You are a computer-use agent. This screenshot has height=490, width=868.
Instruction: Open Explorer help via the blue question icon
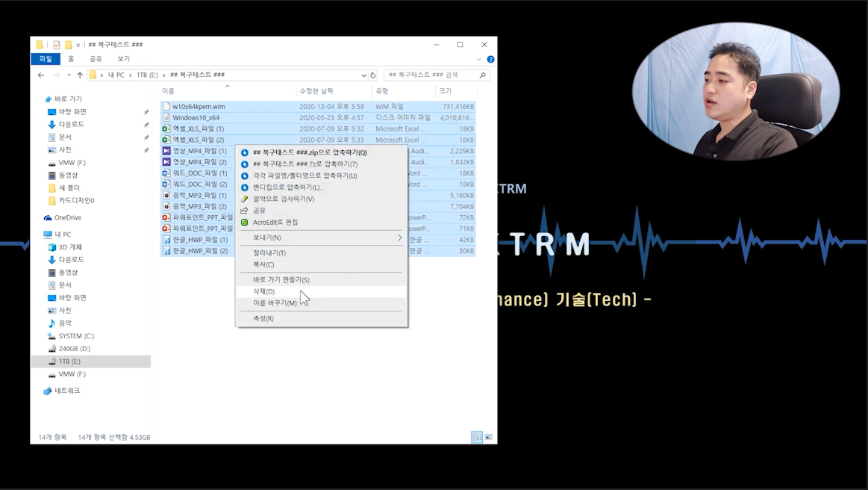pyautogui.click(x=490, y=59)
